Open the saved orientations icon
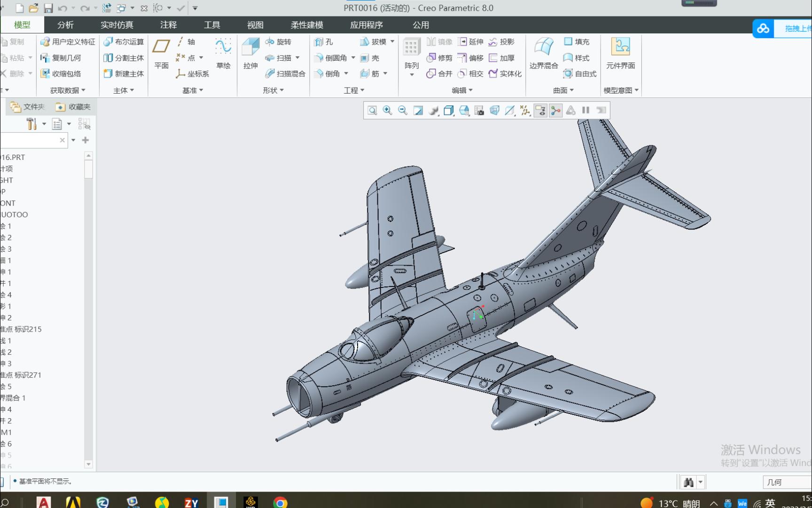Screen dimensions: 812x508 point(464,111)
